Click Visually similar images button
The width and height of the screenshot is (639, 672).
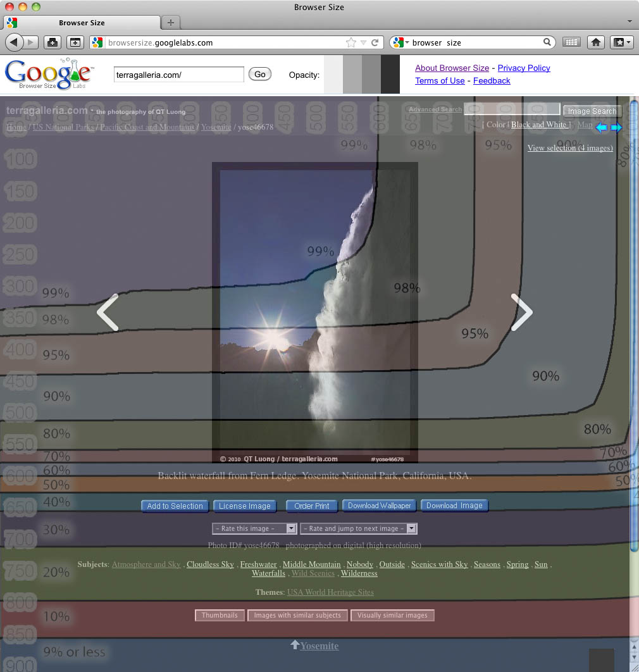[x=392, y=616]
